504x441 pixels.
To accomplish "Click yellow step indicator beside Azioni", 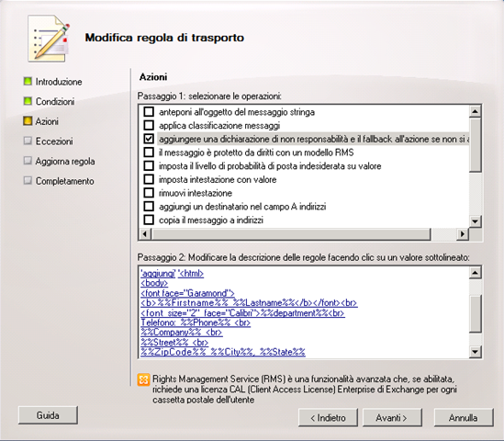I will (x=28, y=121).
